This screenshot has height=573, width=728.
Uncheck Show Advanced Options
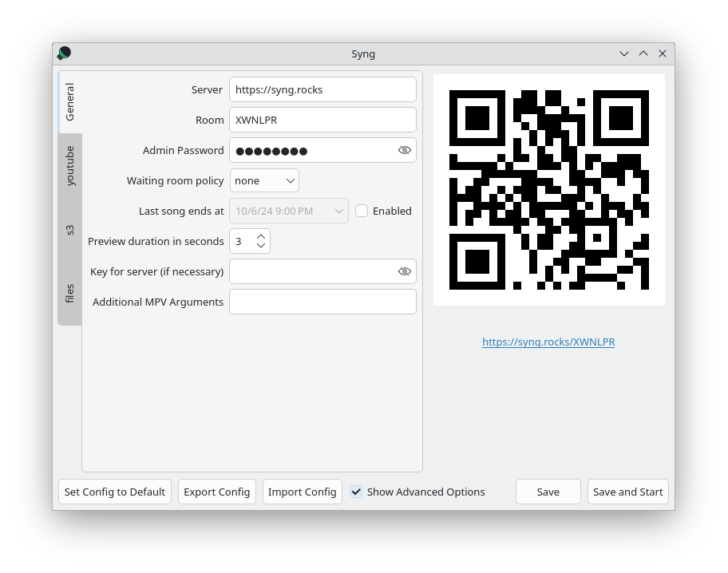pos(356,492)
